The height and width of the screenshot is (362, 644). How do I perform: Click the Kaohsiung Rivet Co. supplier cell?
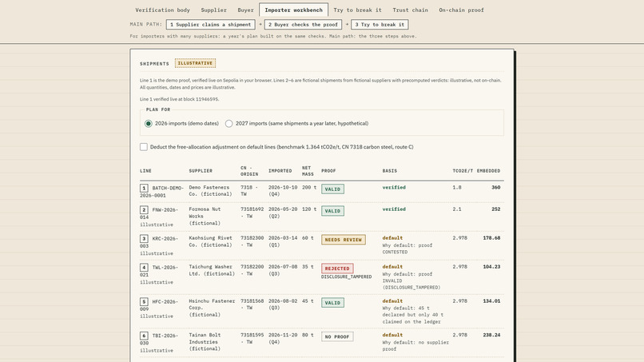pos(210,241)
